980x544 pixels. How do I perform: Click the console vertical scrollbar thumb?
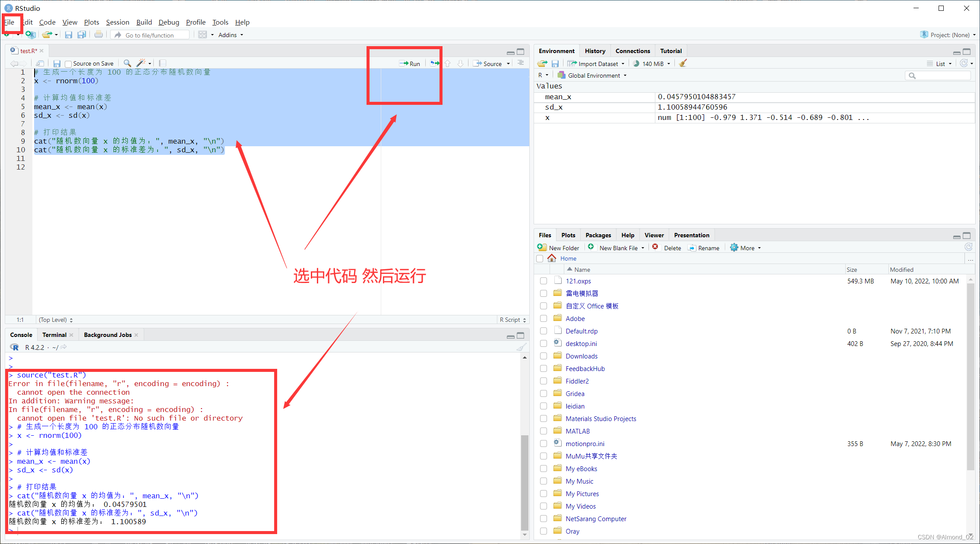point(525,481)
